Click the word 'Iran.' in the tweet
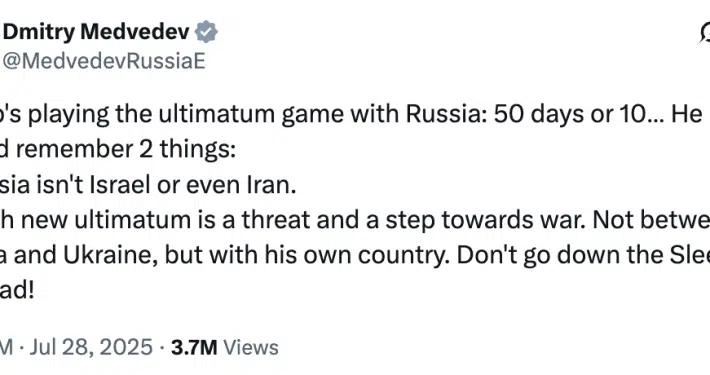 (x=271, y=185)
